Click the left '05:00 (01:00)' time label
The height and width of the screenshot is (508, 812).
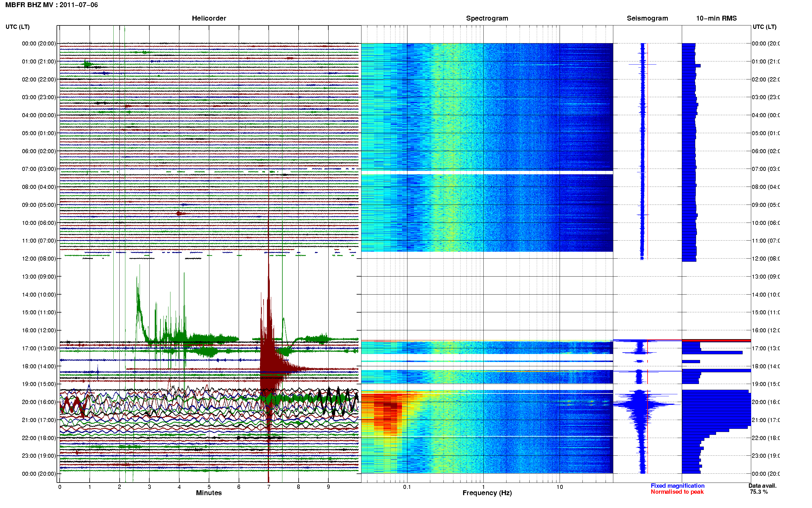(39, 133)
